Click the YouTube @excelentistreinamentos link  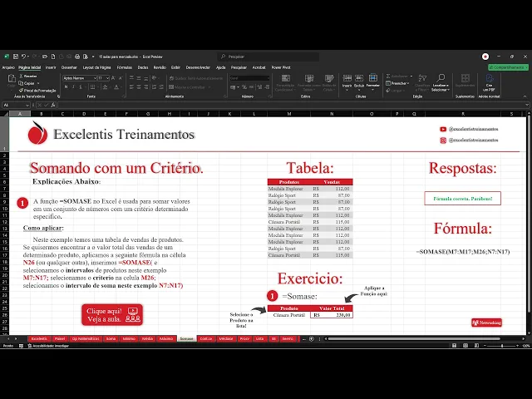[x=469, y=129]
